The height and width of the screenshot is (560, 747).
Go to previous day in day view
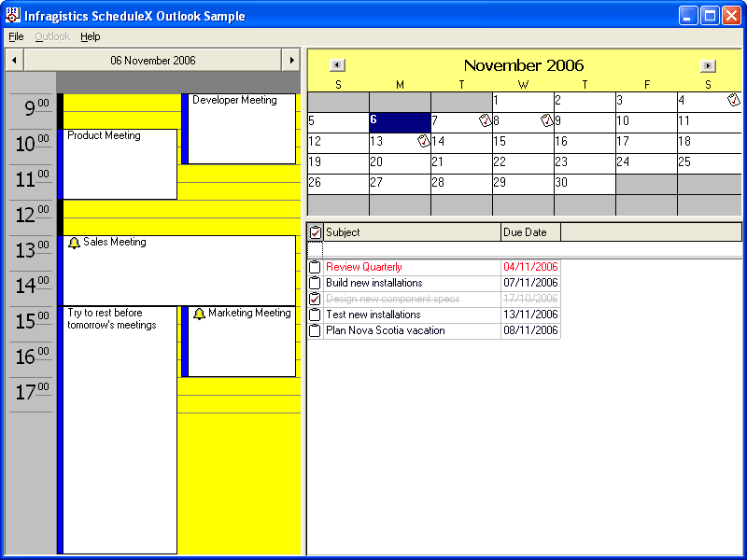click(14, 61)
